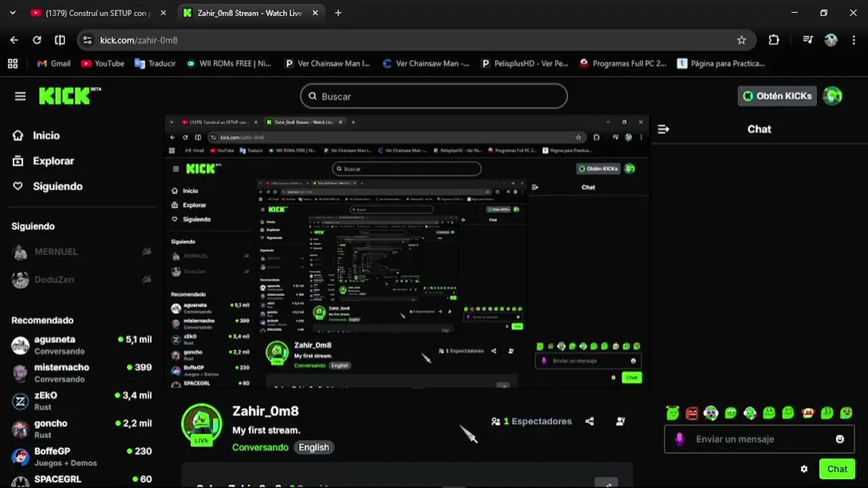Image resolution: width=868 pixels, height=488 pixels.
Task: Click the KICK beta logo
Action: pyautogui.click(x=70, y=96)
